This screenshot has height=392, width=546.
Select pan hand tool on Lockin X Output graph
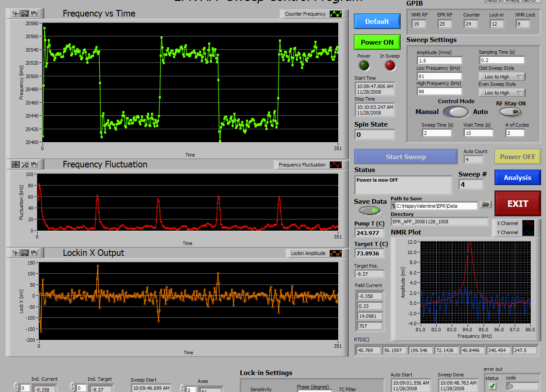(x=33, y=253)
